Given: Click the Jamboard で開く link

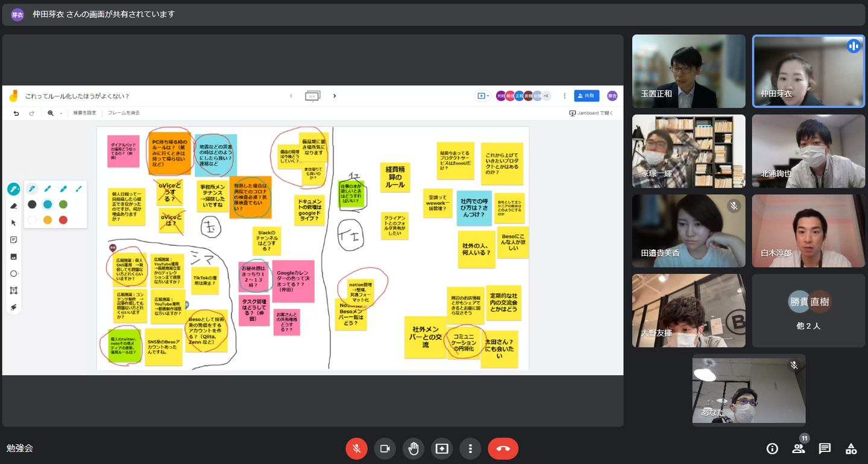Looking at the screenshot, I should (x=591, y=113).
